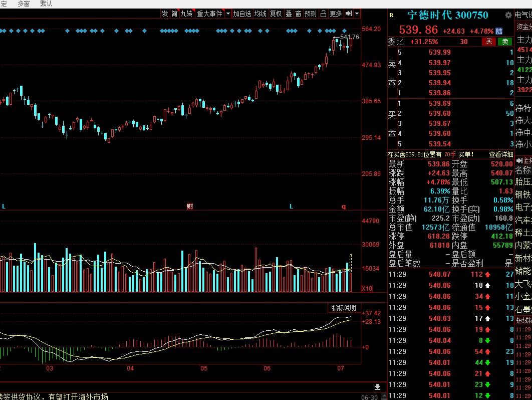
Task: Click the 振幅 value 6.39%
Action: tap(440, 191)
